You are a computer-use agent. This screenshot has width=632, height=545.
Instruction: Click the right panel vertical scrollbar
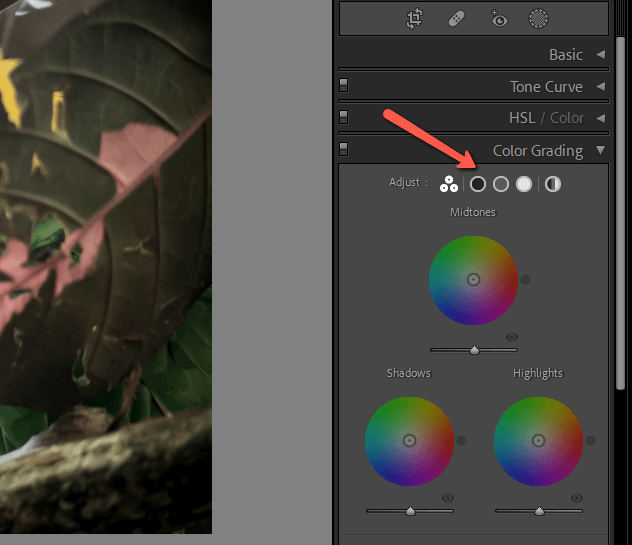point(621,213)
